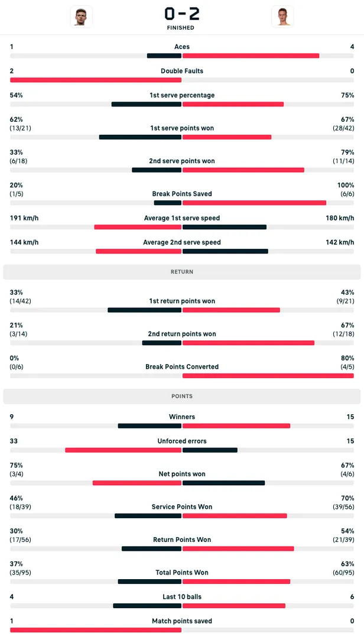Image resolution: width=364 pixels, height=640 pixels.
Task: Select the Break Points Saved label
Action: pos(182,194)
